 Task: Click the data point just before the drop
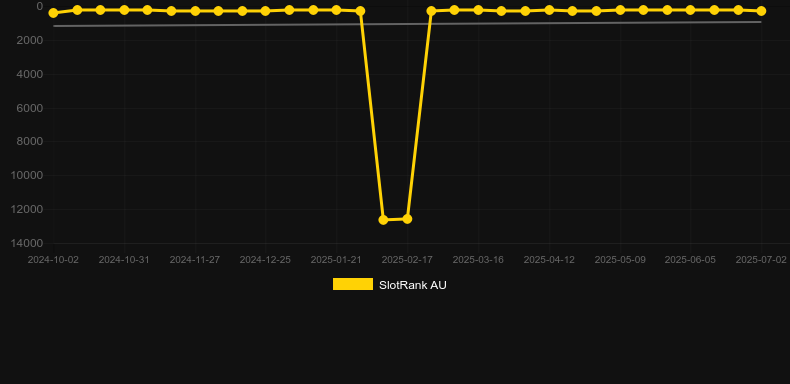coord(360,11)
